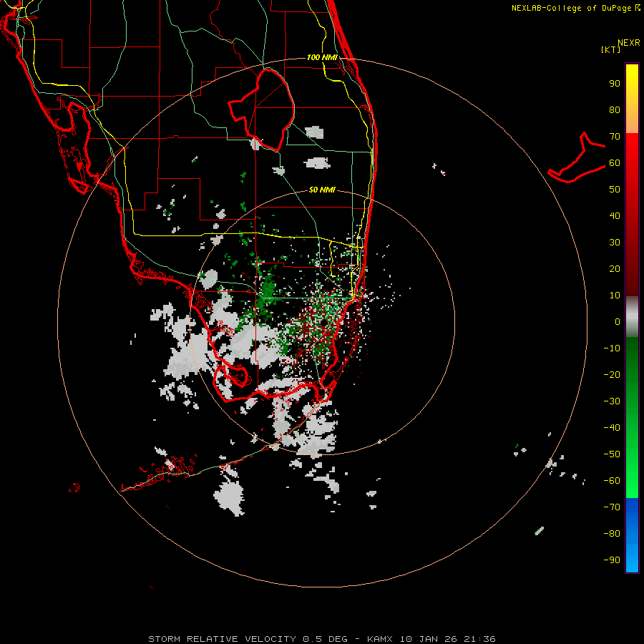The image size is (644, 644).
Task: Click the 70 value on velocity scale
Action: coord(615,137)
